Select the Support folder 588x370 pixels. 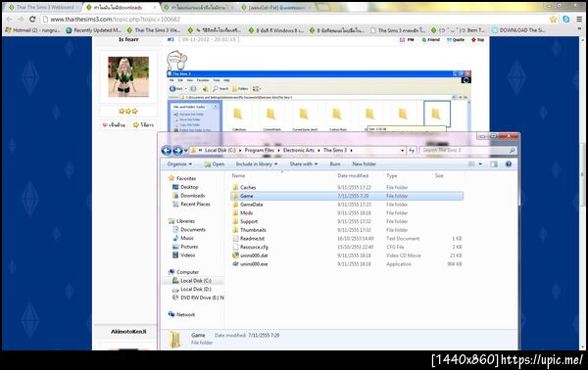tap(249, 221)
